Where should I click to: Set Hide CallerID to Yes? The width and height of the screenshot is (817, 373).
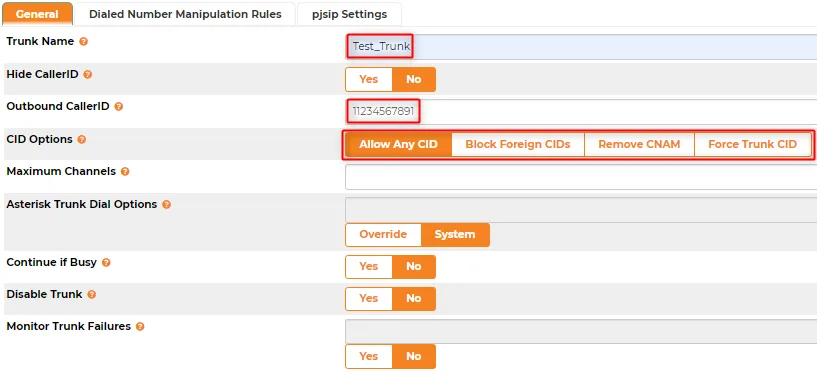[x=368, y=79]
